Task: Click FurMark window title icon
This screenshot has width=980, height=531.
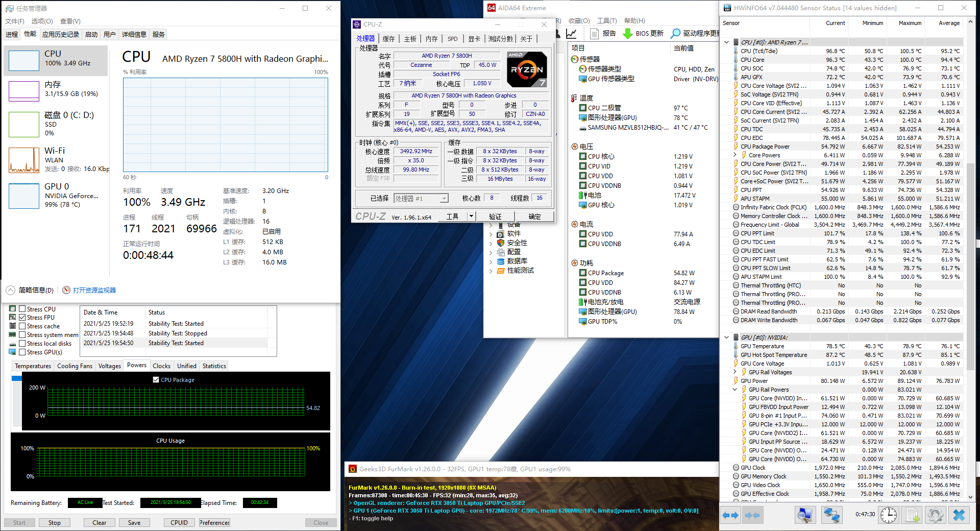Action: [x=353, y=469]
